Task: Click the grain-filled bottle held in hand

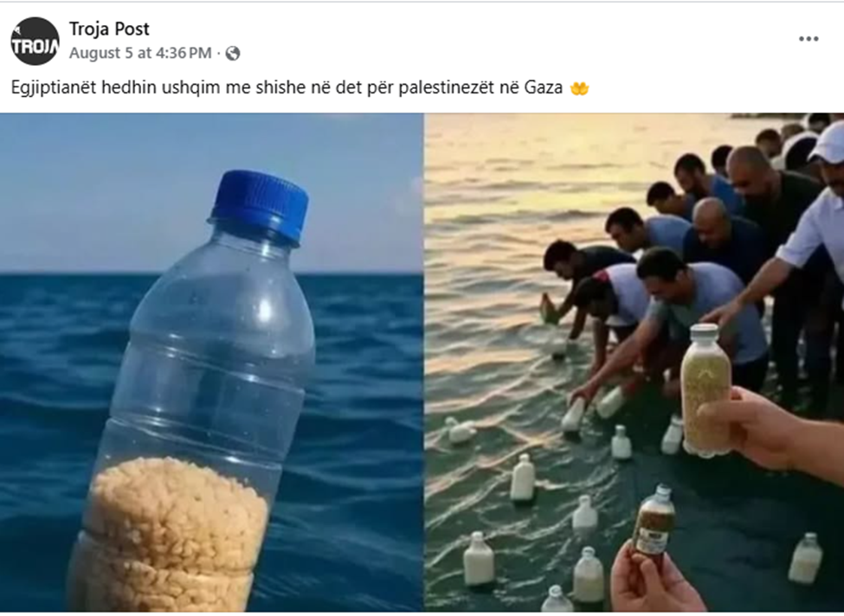Action: pos(706,390)
